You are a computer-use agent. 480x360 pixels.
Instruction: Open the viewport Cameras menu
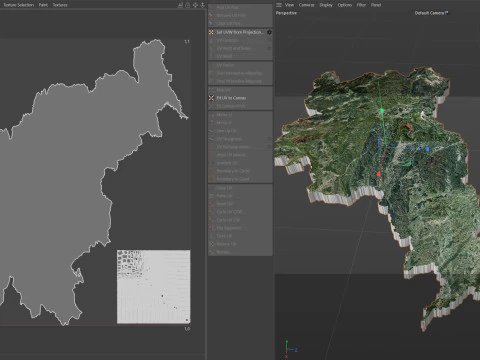307,5
